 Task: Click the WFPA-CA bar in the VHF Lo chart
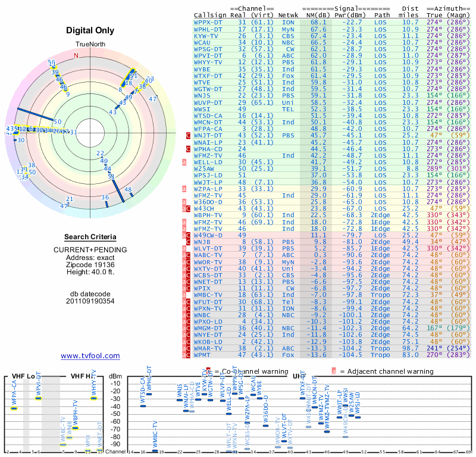pyautogui.click(x=14, y=408)
